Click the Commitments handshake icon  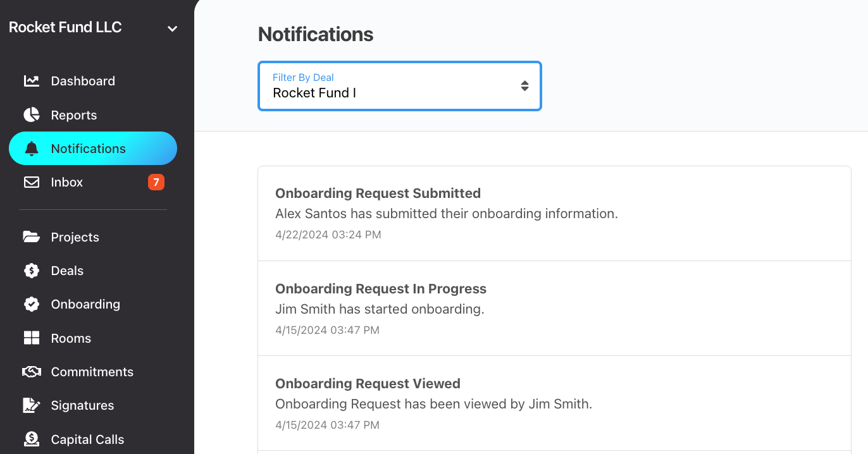point(32,372)
